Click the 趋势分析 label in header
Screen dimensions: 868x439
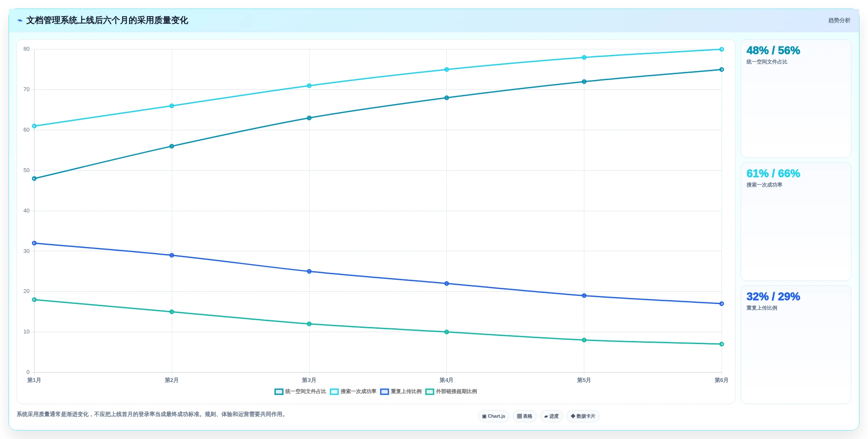(839, 20)
